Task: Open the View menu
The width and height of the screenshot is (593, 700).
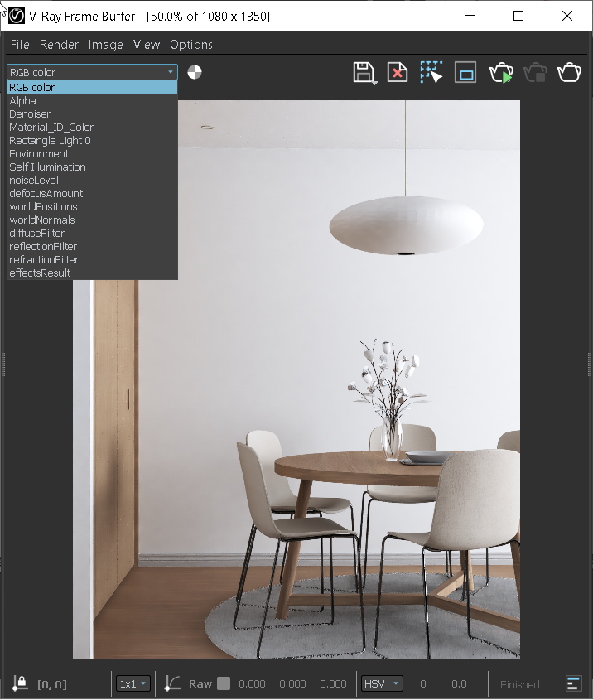Action: (147, 45)
